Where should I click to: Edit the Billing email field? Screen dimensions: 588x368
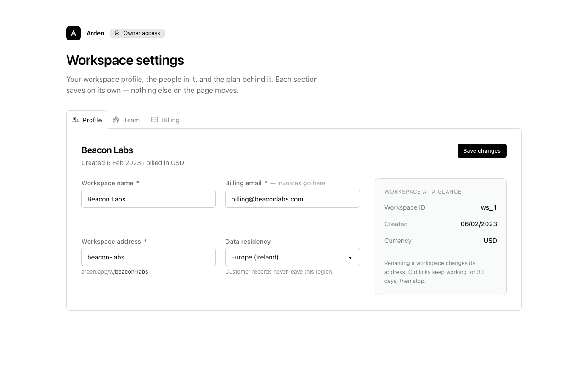293,199
